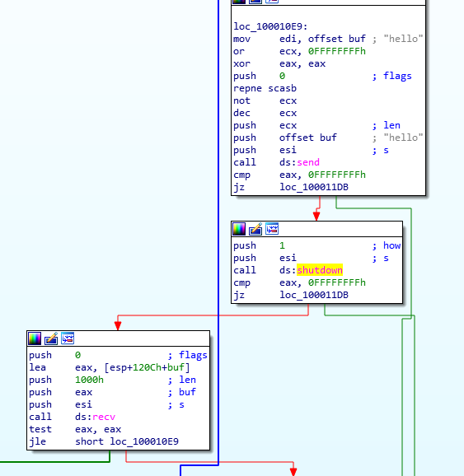464x476 pixels.
Task: Click cmp eax, 0FFFFFFFFh in send block
Action: coord(299,175)
